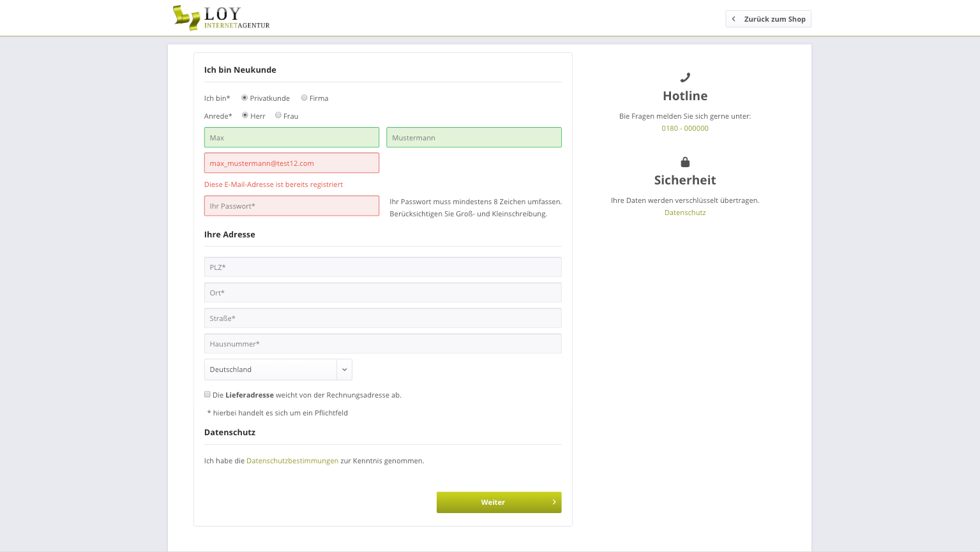Click into the PLZ field

(x=383, y=267)
